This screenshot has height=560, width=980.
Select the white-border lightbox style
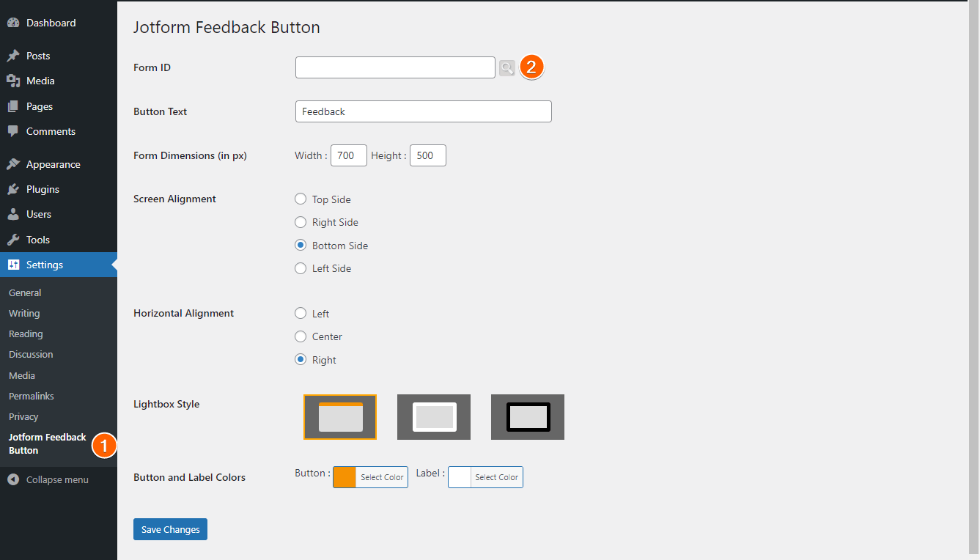[x=434, y=417]
